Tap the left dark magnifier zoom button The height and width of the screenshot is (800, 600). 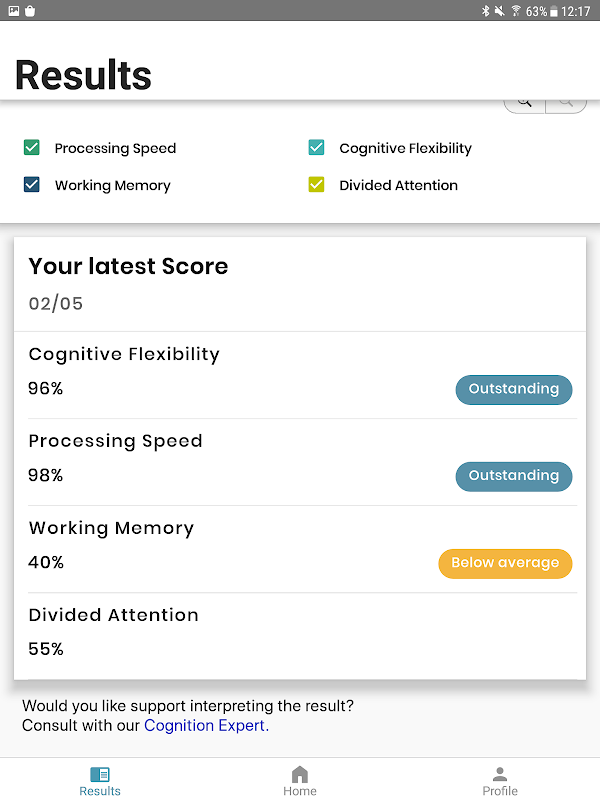525,103
